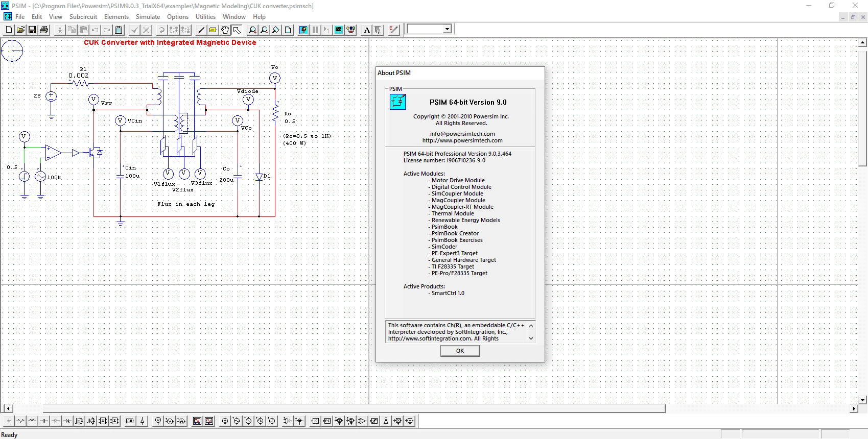Click the PSIM logo in About dialog
This screenshot has width=868, height=439.
pos(398,102)
